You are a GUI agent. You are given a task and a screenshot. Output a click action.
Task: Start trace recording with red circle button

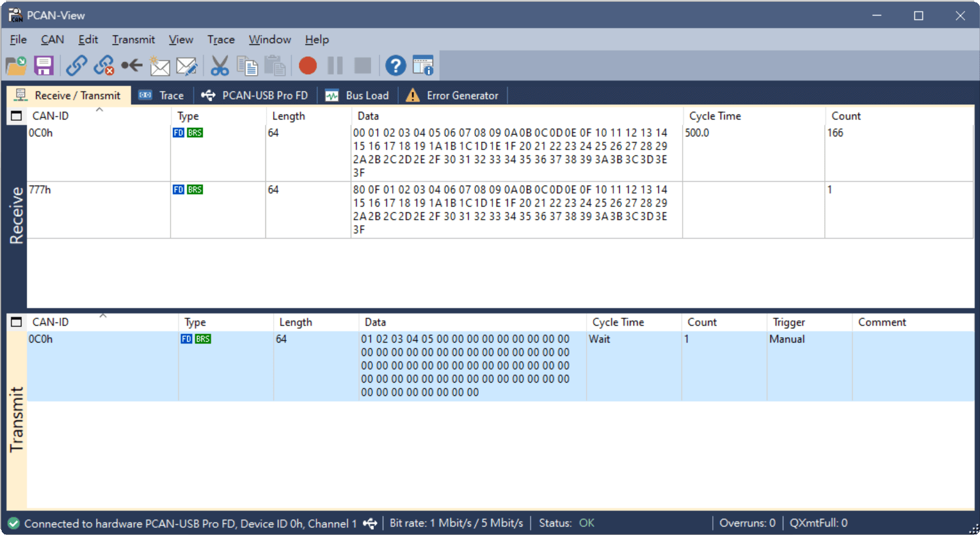tap(308, 65)
